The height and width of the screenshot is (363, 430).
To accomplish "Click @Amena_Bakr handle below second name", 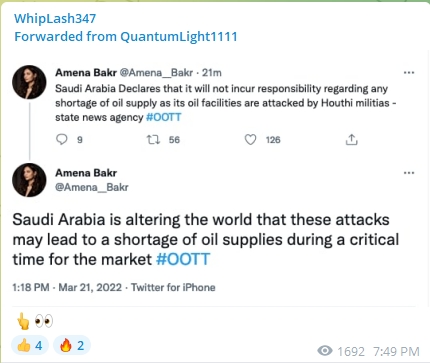I will (x=92, y=187).
